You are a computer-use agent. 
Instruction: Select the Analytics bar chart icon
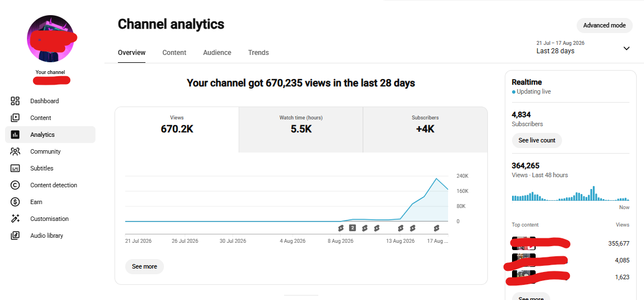pos(15,135)
